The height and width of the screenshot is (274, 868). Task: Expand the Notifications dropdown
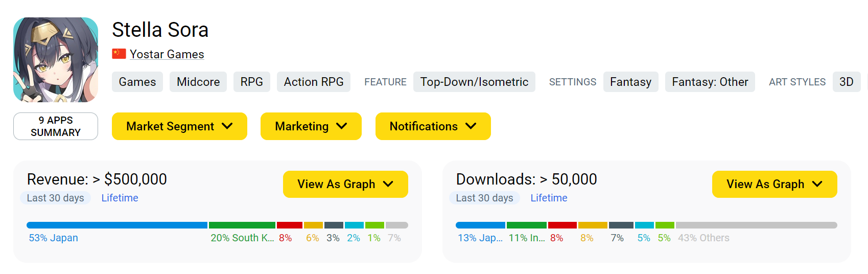[x=433, y=126]
